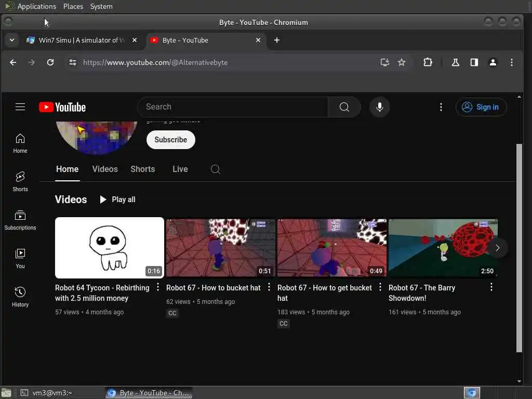Click the install app icon in address bar

[x=385, y=62]
